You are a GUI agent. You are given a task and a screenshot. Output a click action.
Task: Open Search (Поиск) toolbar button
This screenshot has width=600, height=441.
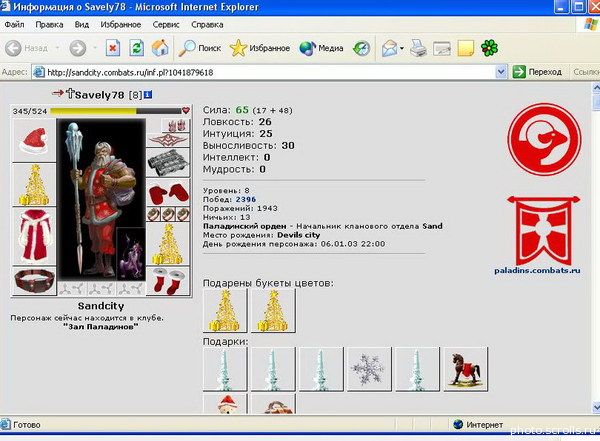[200, 48]
